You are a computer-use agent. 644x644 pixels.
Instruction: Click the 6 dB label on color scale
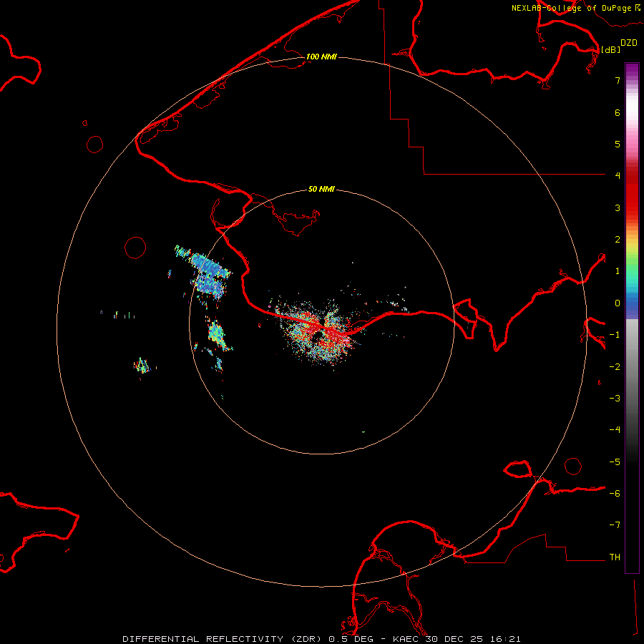click(x=618, y=112)
